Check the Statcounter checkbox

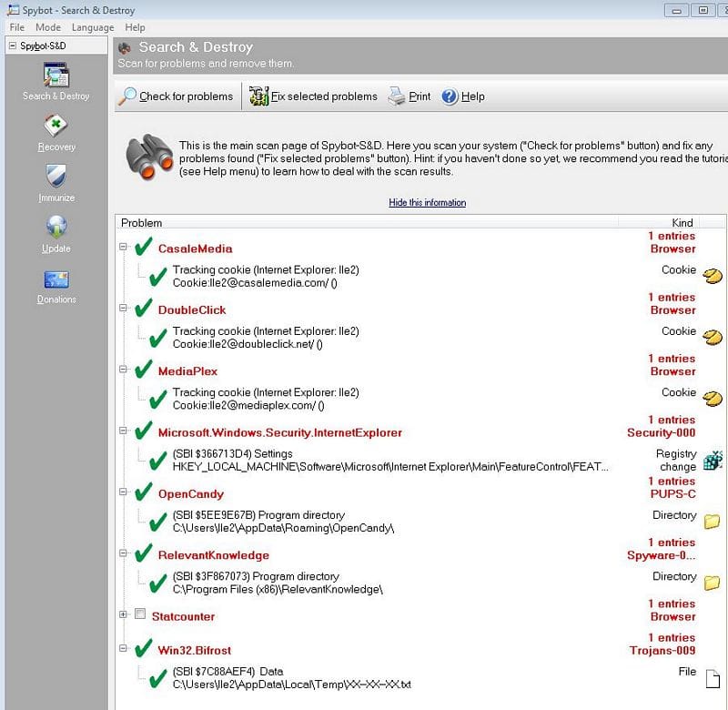click(140, 615)
